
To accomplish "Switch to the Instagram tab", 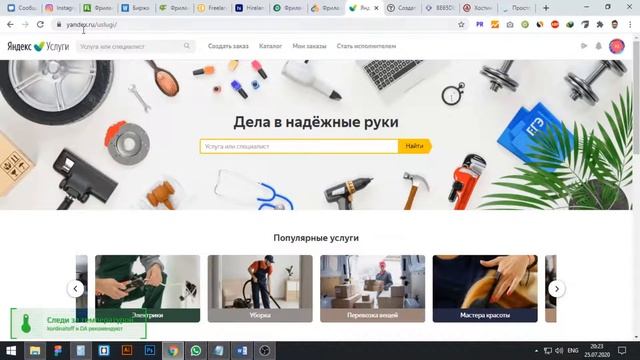I will (x=59, y=8).
